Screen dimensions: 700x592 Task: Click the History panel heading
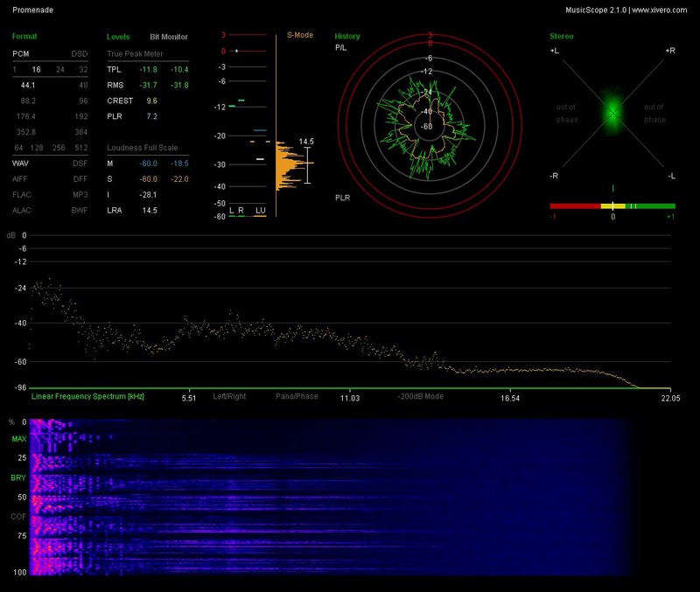pyautogui.click(x=347, y=36)
